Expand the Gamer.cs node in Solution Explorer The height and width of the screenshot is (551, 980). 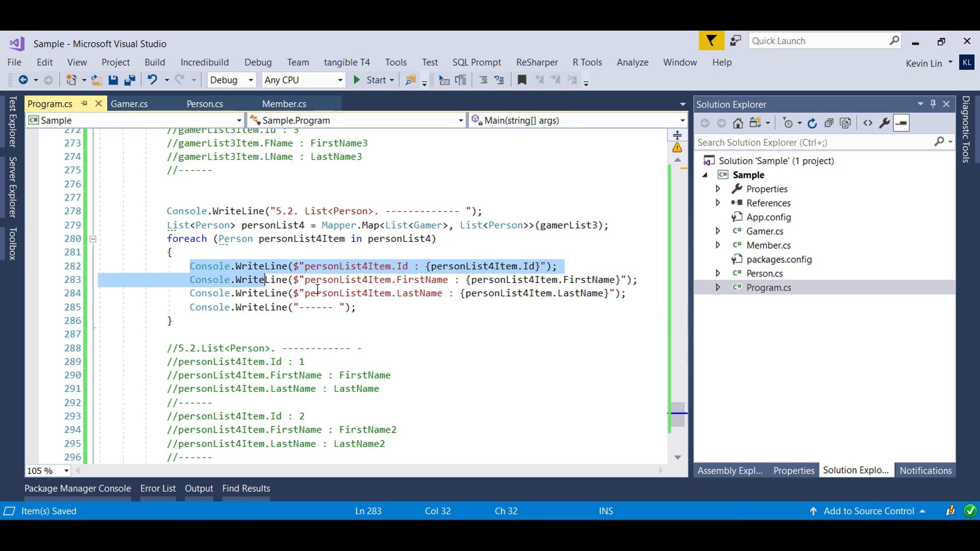point(718,231)
